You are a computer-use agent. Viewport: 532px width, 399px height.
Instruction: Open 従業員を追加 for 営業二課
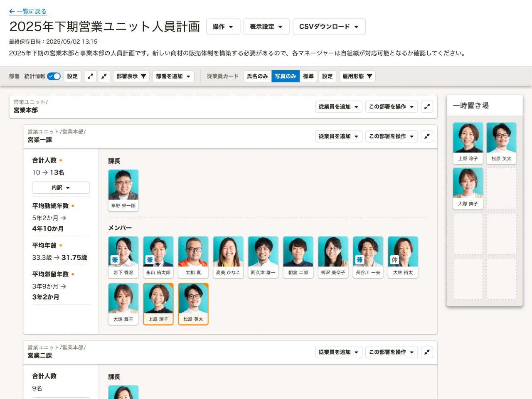pos(339,352)
